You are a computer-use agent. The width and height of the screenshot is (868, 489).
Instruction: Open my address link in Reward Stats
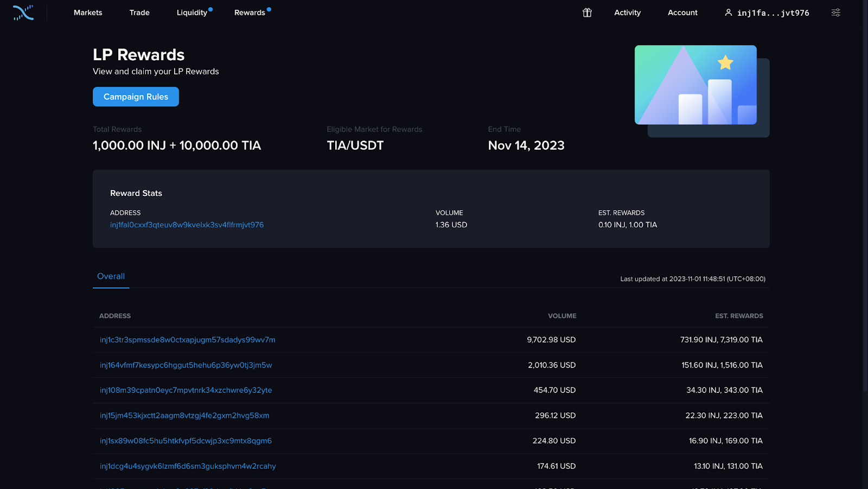(x=187, y=225)
